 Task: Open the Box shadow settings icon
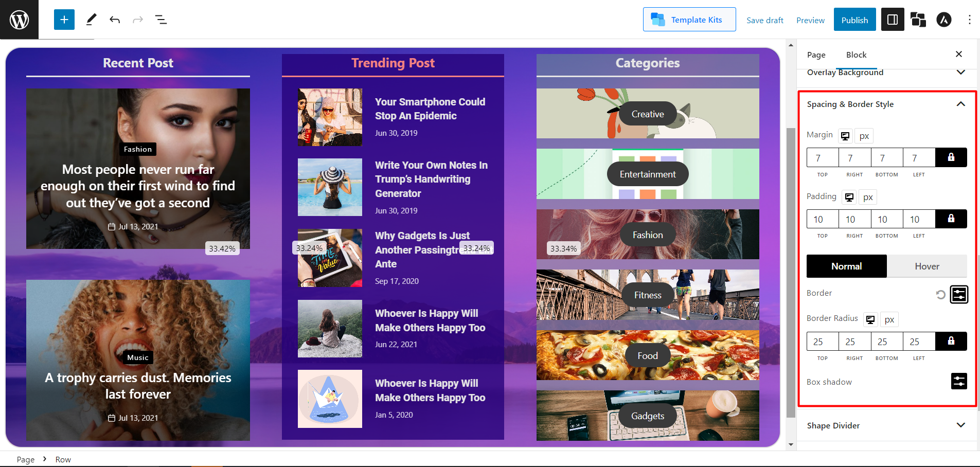coord(958,381)
